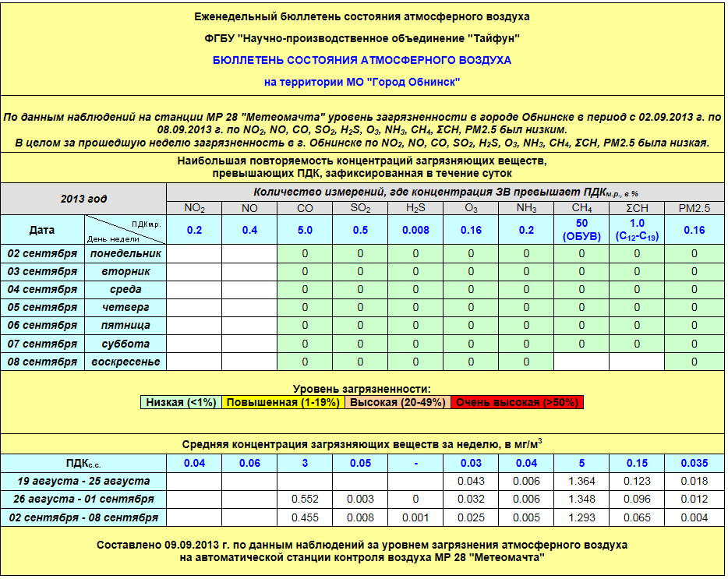
Task: Click the blue 'БЮЛЛЕТЕНЬ СОСТОЯНИЯ АТМОСФЕРНОГО ВОЗДУХА' title
Action: click(362, 59)
